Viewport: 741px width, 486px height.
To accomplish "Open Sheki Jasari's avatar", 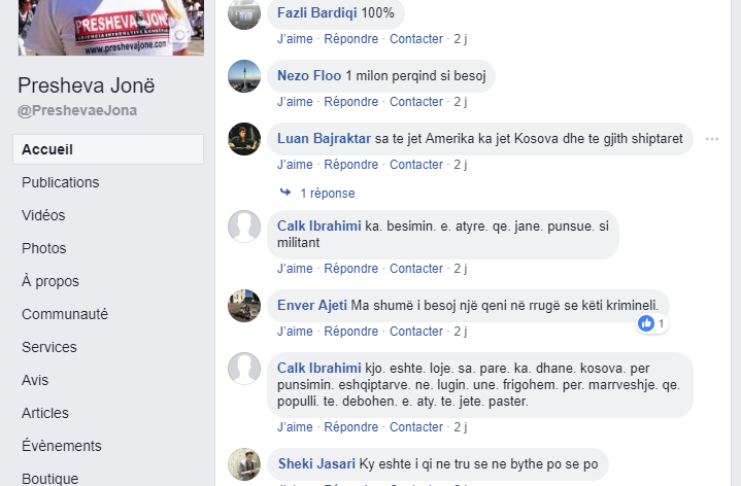I will 244,464.
